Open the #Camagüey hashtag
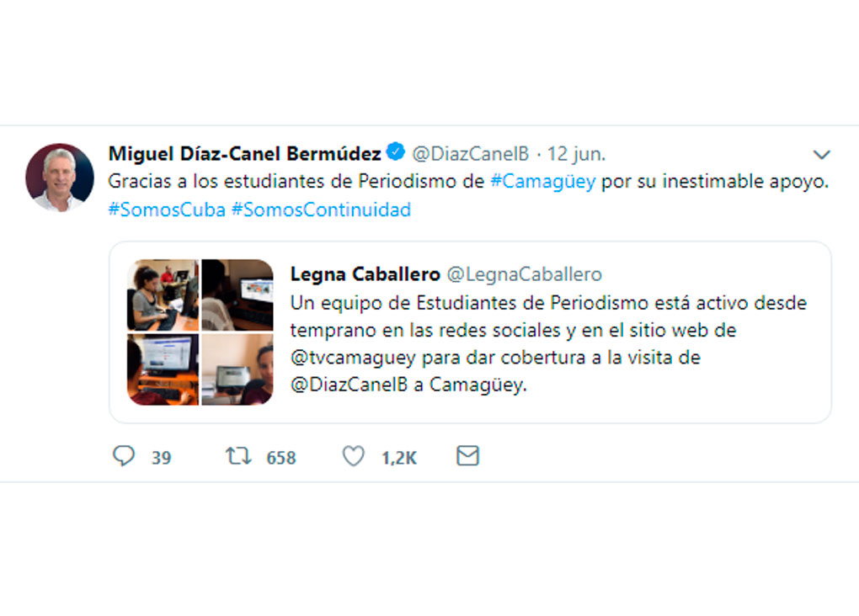Screen dimensions: 859x616 [543, 181]
